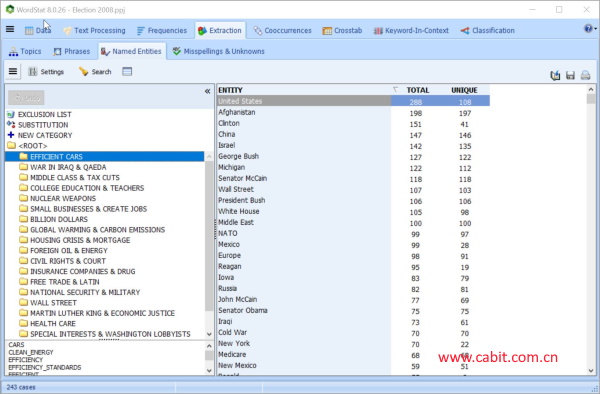Image resolution: width=600 pixels, height=394 pixels.
Task: Open the main hamburger menu icon
Action: point(10,29)
